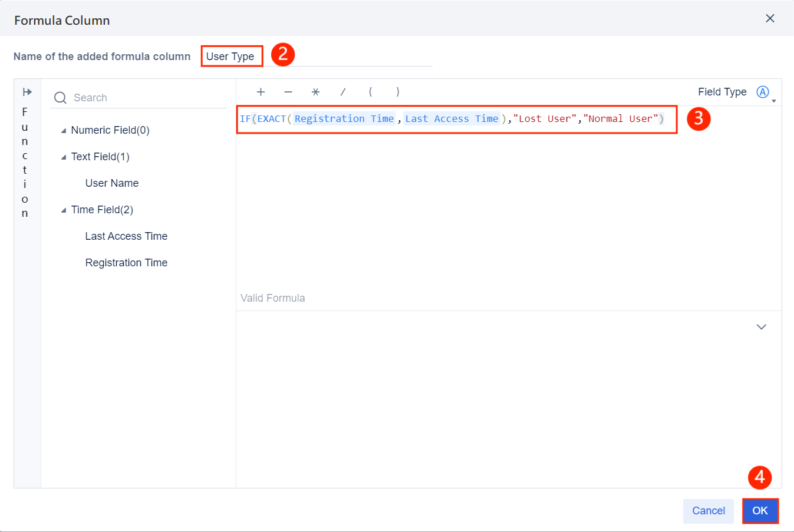
Task: Expand the chevron below the formula area
Action: pos(761,326)
